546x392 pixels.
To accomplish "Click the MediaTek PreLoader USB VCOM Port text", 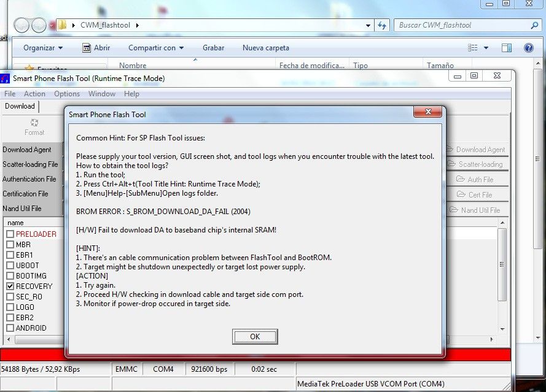I will tap(370, 383).
